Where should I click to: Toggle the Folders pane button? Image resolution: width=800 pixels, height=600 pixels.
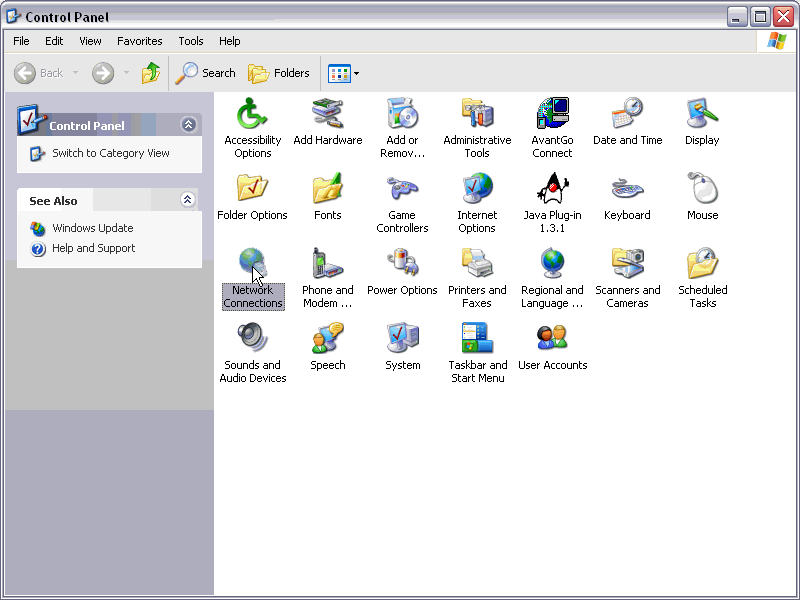279,73
